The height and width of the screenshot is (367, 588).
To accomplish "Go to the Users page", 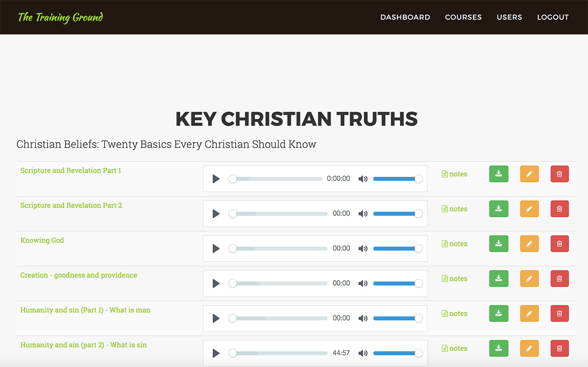I will (x=509, y=17).
